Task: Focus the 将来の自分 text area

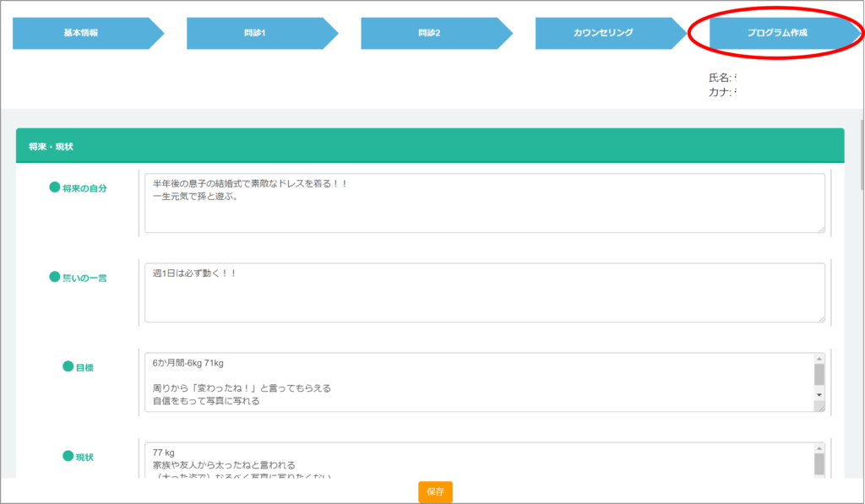Action: pos(484,203)
